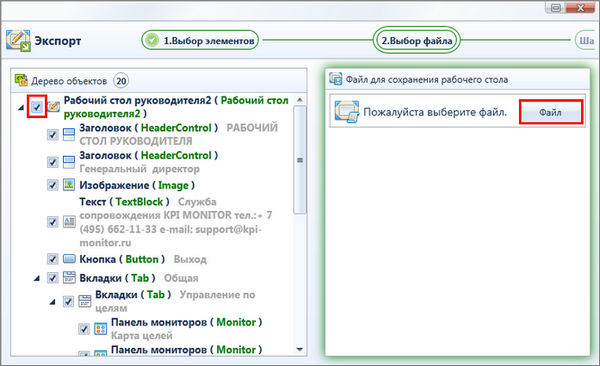The image size is (600, 366).
Task: Click Monitor icon of Панель мониторов Карта целей
Action: pos(100,328)
